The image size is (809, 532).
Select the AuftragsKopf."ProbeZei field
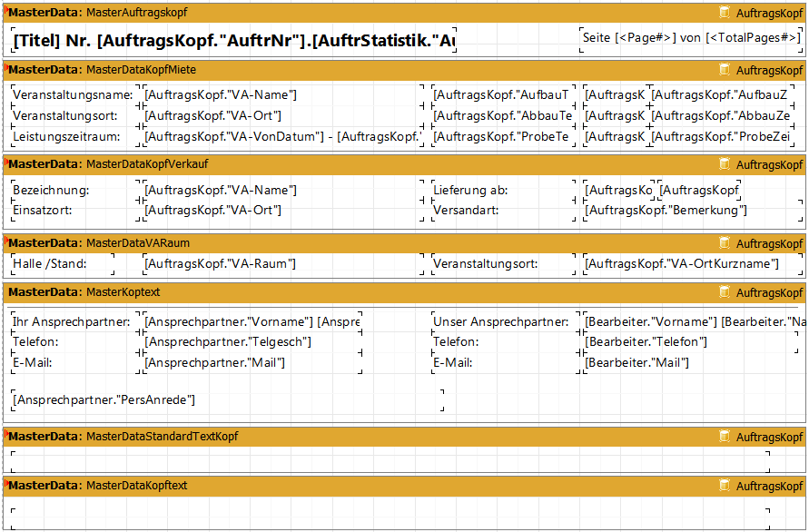722,137
